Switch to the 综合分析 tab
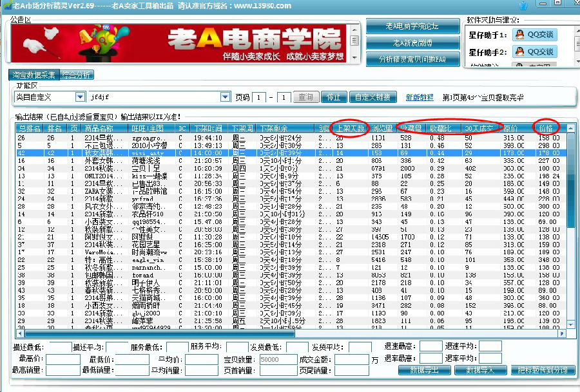Image resolution: width=580 pixels, height=392 pixels. [76, 75]
